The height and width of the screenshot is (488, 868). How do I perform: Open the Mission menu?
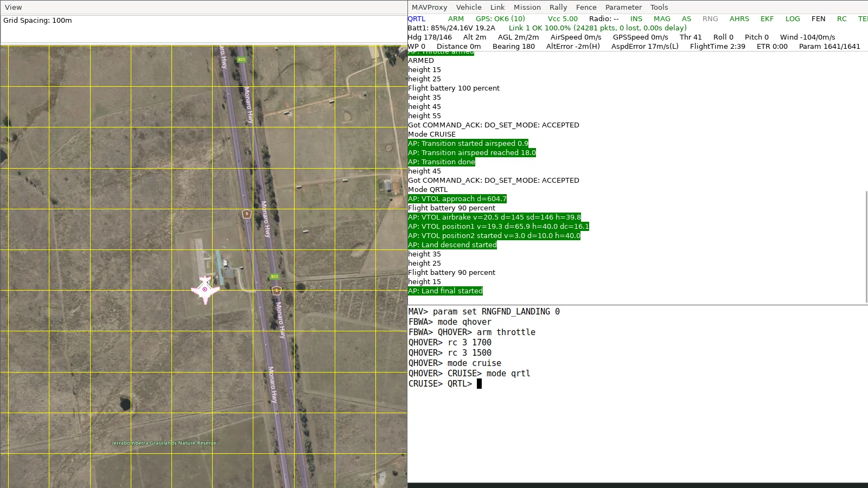tap(527, 7)
